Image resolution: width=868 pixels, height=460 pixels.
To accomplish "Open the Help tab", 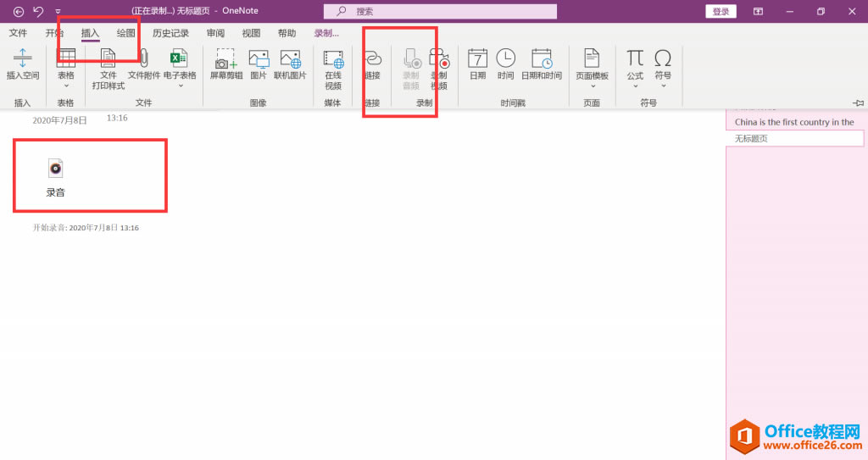I will point(287,33).
